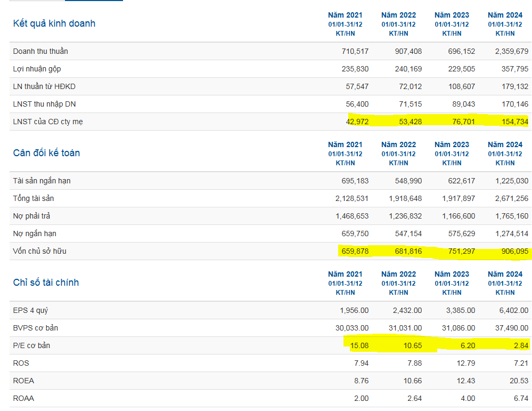Click 'Nợ ngắn hạn' row label
Viewport: 532px width, 411px height.
click(35, 233)
